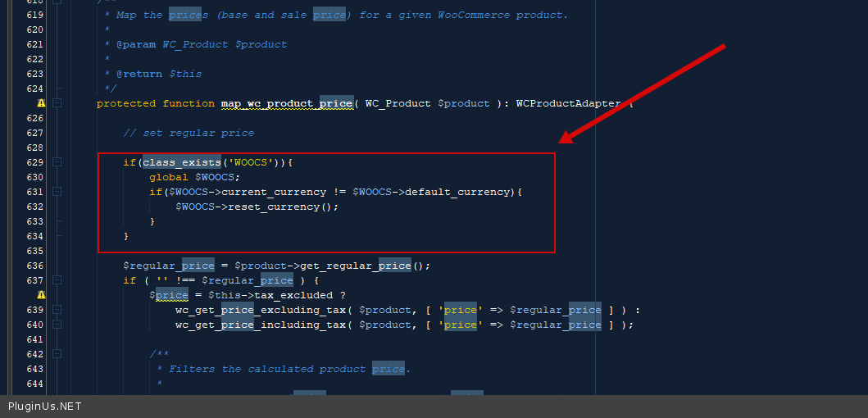Screen dimensions: 868x418
Task: Click the reset_currency method call
Action: tap(273, 207)
